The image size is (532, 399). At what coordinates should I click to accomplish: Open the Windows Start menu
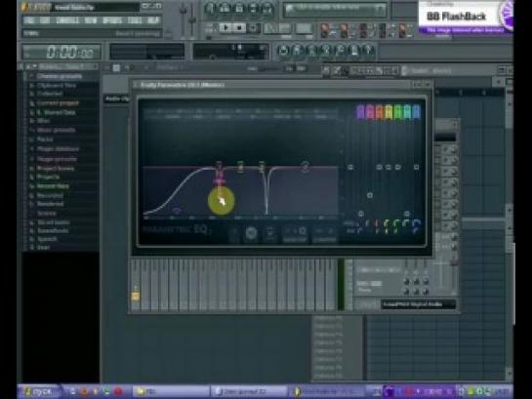39,391
